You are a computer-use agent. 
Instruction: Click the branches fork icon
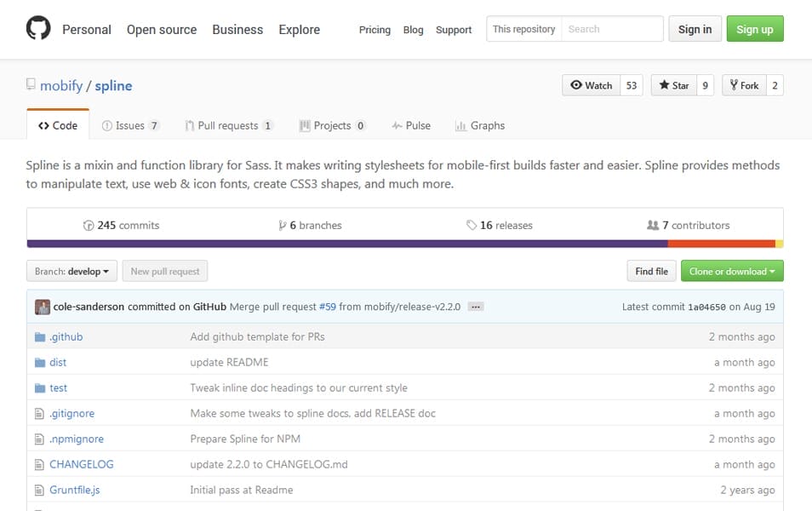coord(283,226)
